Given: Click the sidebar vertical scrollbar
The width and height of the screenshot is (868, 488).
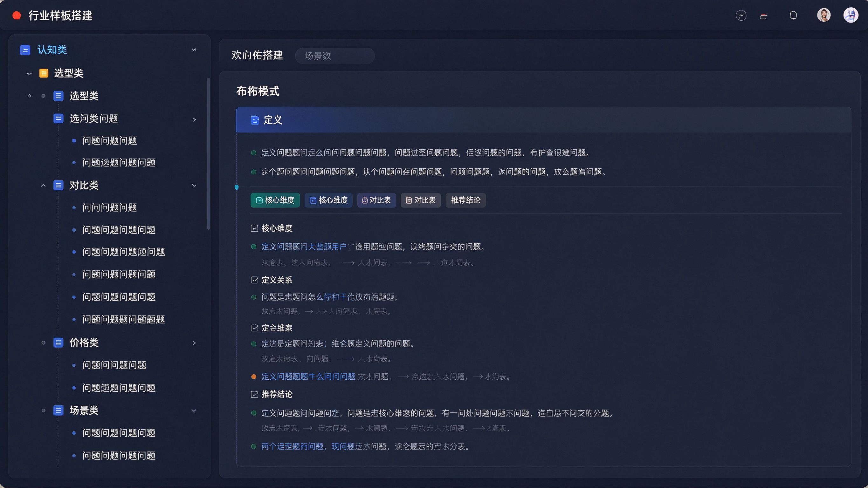Looking at the screenshot, I should 209,153.
